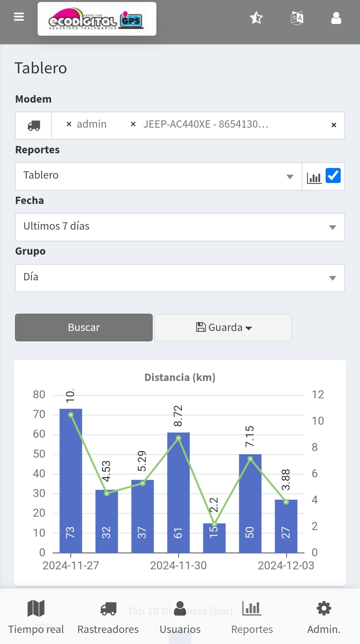
Task: Open the Fecha Ultimos 7 días dropdown
Action: pyautogui.click(x=180, y=227)
